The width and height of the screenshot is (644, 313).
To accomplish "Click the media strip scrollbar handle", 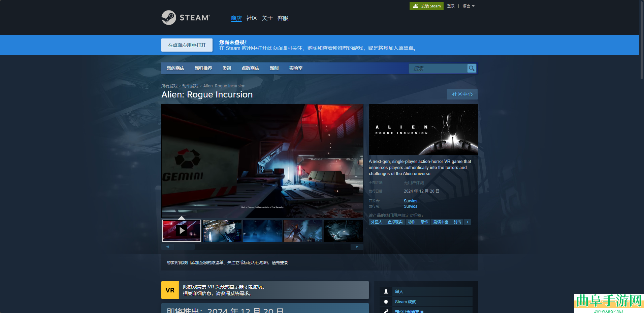I will [184, 247].
